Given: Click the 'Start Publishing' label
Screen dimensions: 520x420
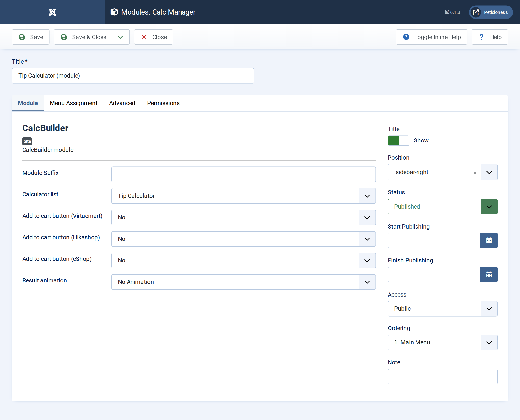Looking at the screenshot, I should pyautogui.click(x=409, y=227).
